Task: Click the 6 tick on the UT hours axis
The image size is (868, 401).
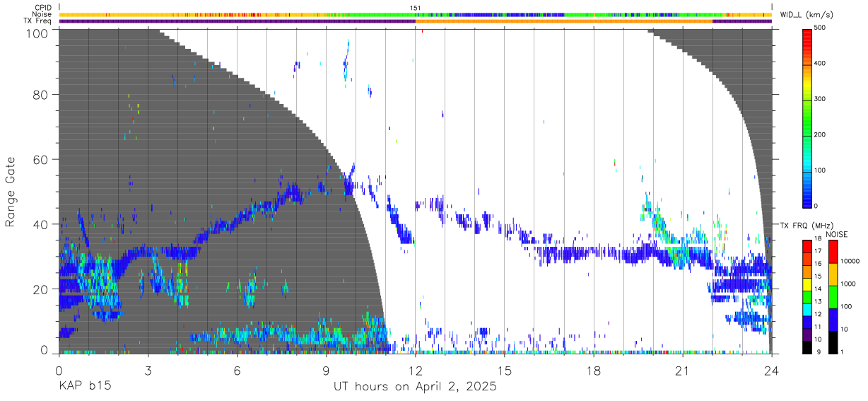Action: click(237, 371)
